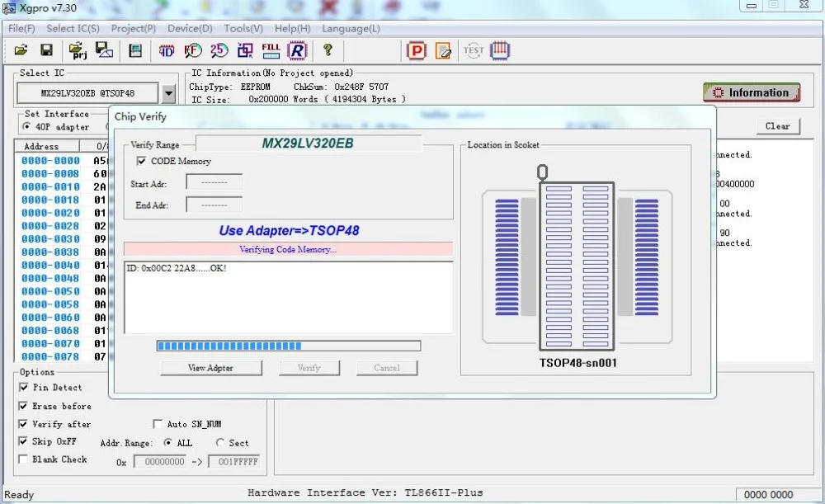Click the verify progress bar
This screenshot has height=504, width=825.
[x=288, y=346]
